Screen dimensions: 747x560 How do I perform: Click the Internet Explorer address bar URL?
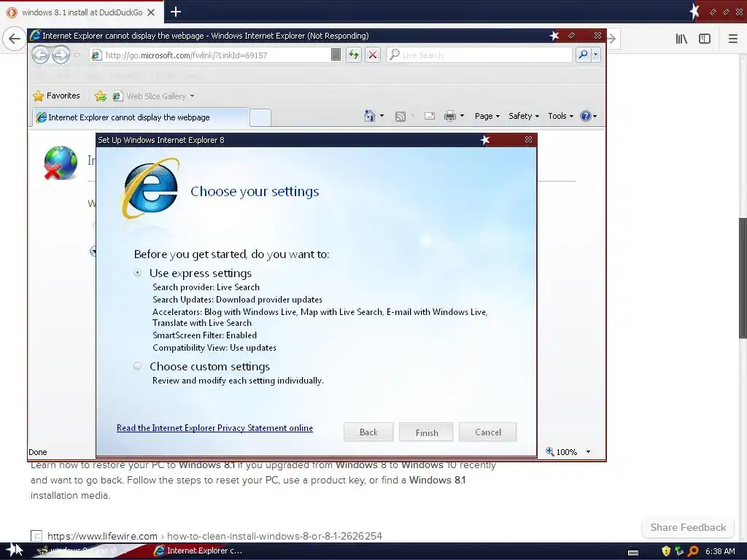click(x=186, y=55)
